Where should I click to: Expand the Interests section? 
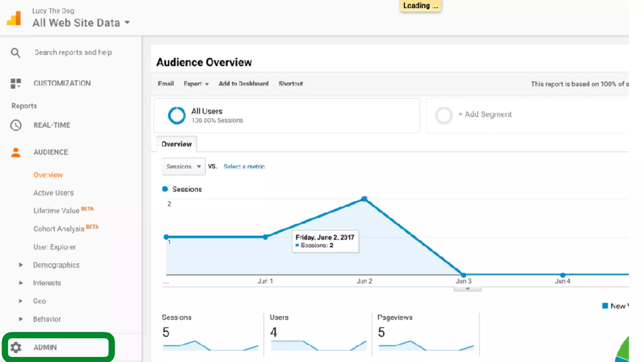21,283
